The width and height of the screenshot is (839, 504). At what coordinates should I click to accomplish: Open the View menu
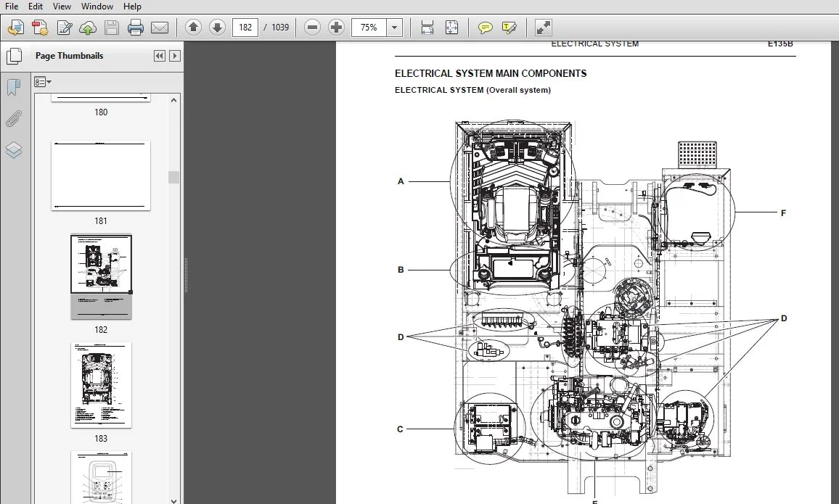pyautogui.click(x=62, y=7)
